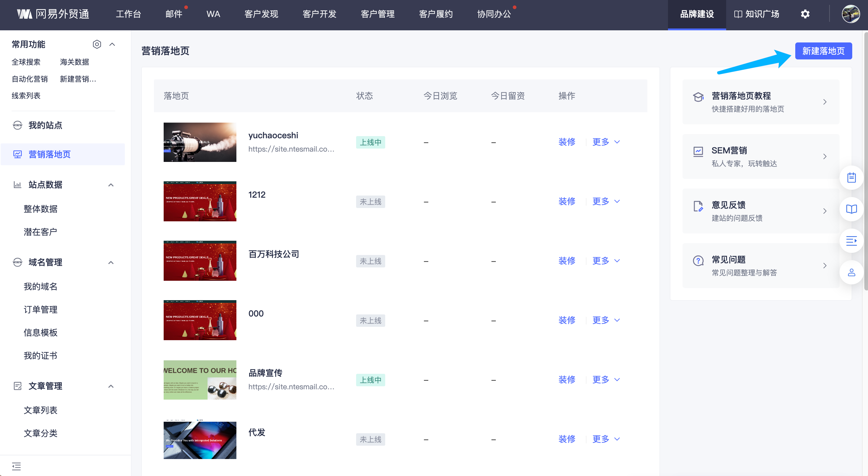The image size is (868, 476).
Task: Open 营销落地页教程 card
Action: coord(760,102)
